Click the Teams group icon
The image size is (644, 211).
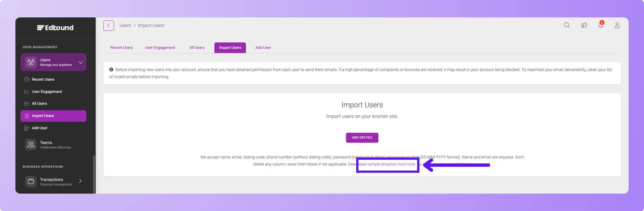(31, 145)
